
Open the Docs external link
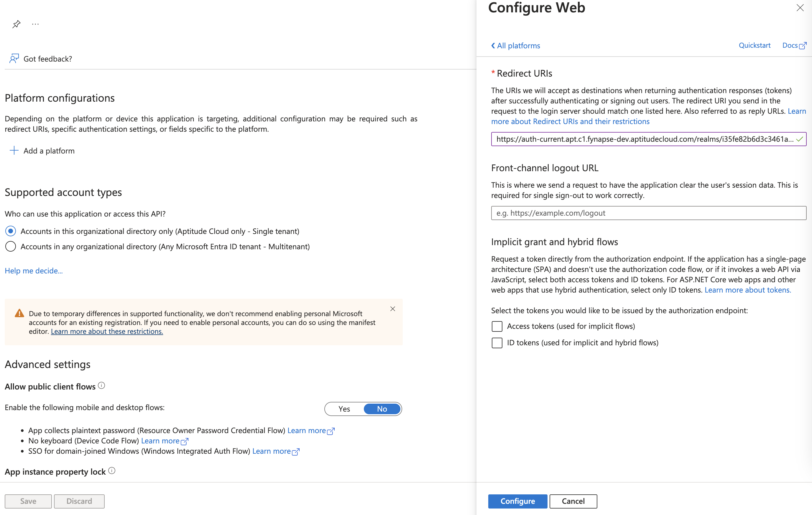coord(794,45)
